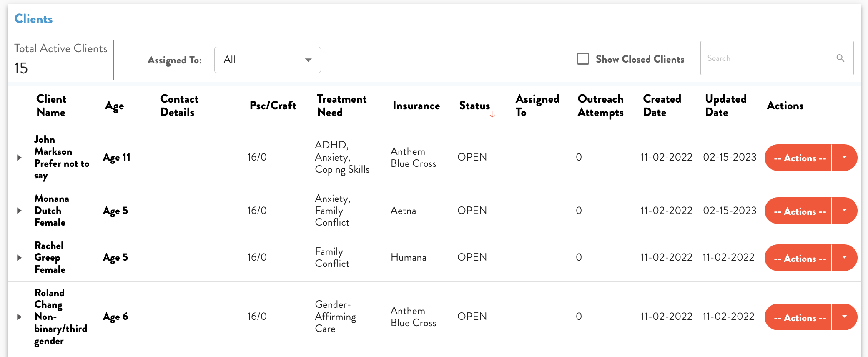Click the search magnifier icon

840,58
